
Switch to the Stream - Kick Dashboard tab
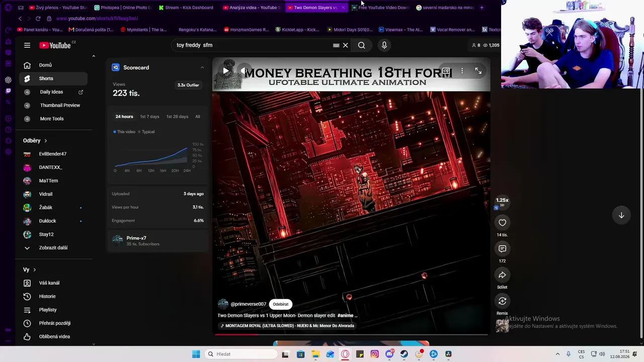pos(186,8)
